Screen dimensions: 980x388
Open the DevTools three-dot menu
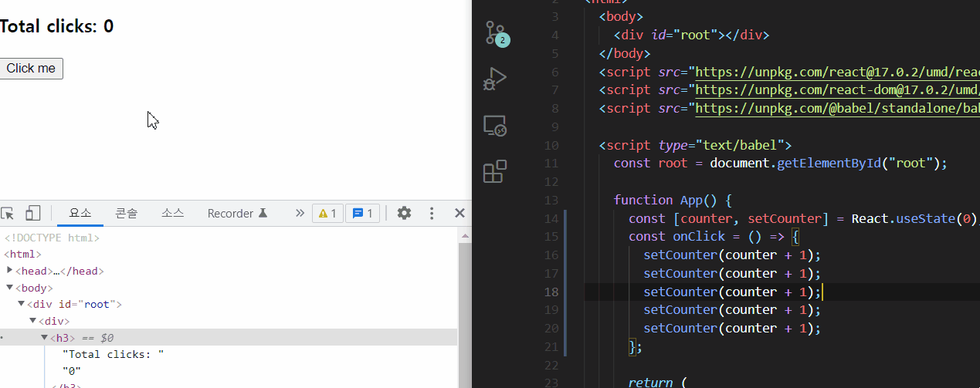[x=432, y=214]
